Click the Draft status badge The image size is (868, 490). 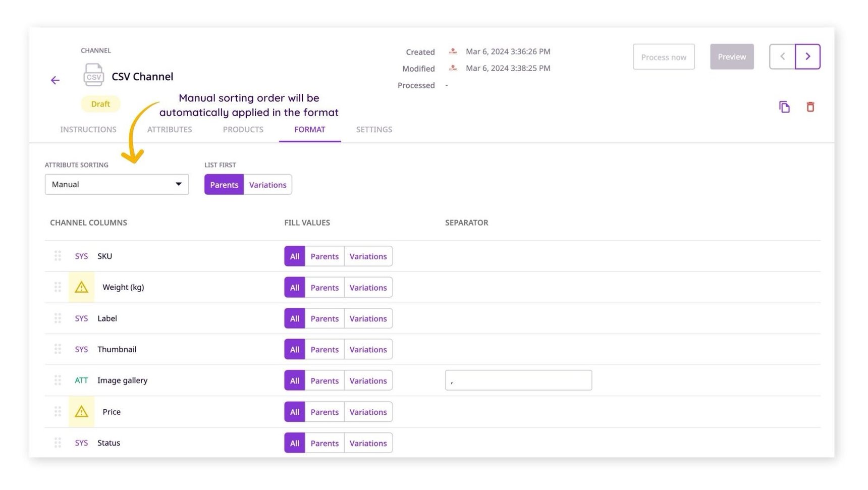pyautogui.click(x=100, y=104)
